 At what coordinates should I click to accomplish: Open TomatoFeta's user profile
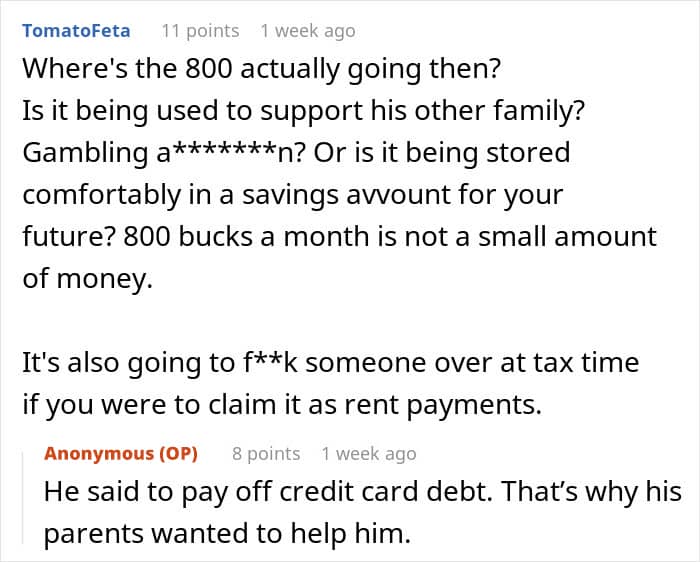pyautogui.click(x=76, y=31)
